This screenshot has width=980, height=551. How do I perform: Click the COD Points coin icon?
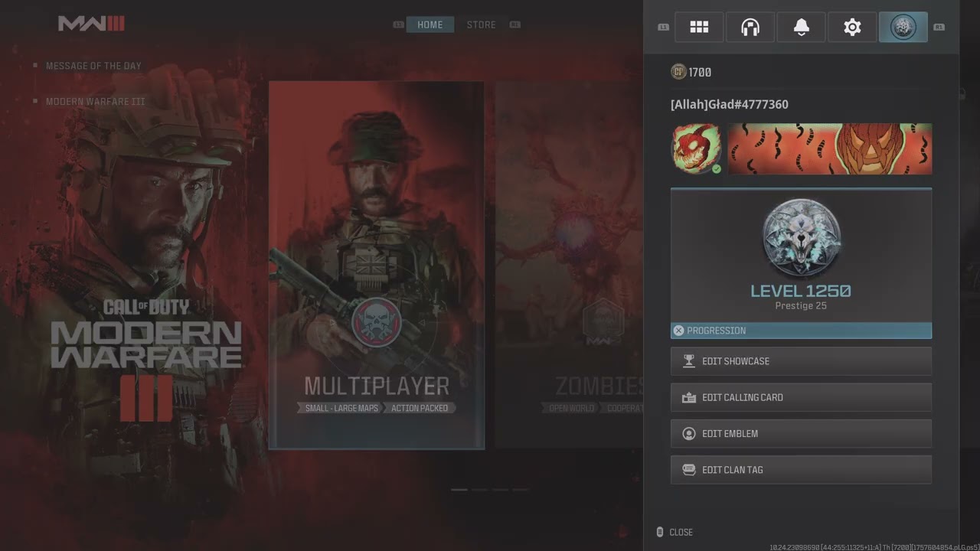click(678, 72)
